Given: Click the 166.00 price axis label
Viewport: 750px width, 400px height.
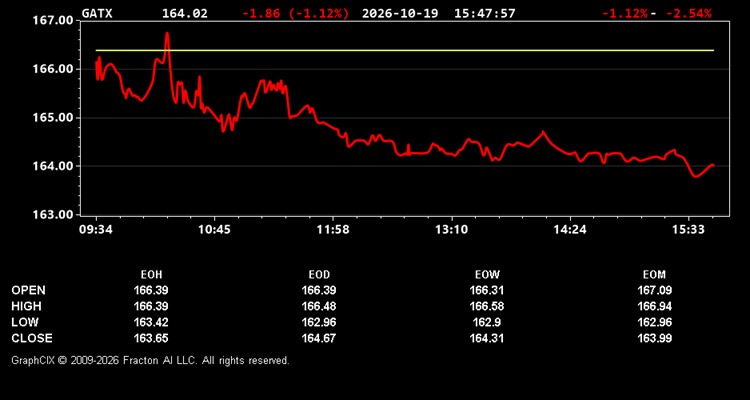Looking at the screenshot, I should pyautogui.click(x=52, y=69).
